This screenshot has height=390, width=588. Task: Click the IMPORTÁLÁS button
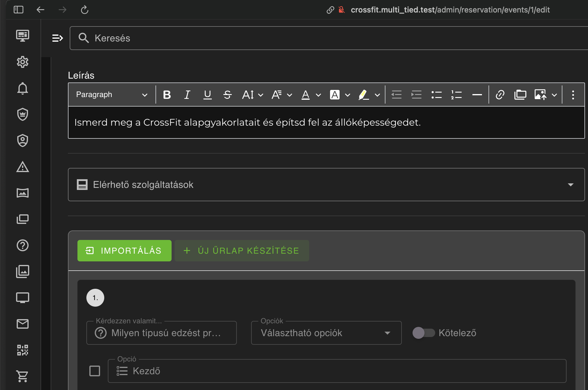[124, 251]
